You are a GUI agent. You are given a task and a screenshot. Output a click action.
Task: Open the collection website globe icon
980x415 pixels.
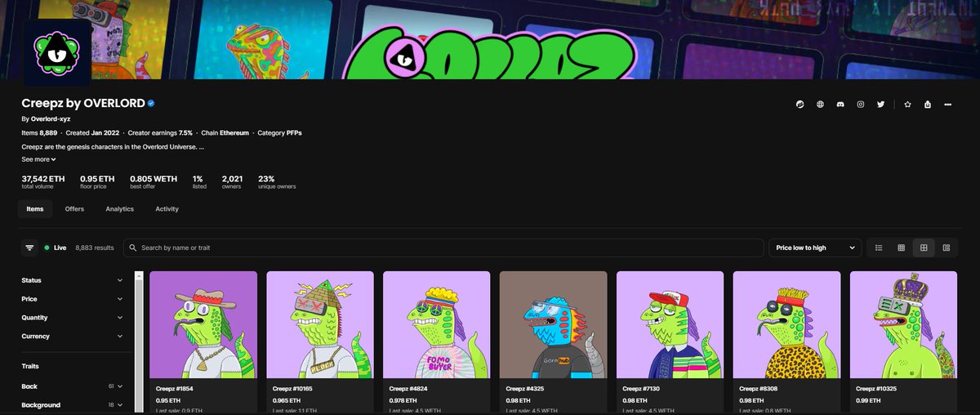tap(820, 105)
